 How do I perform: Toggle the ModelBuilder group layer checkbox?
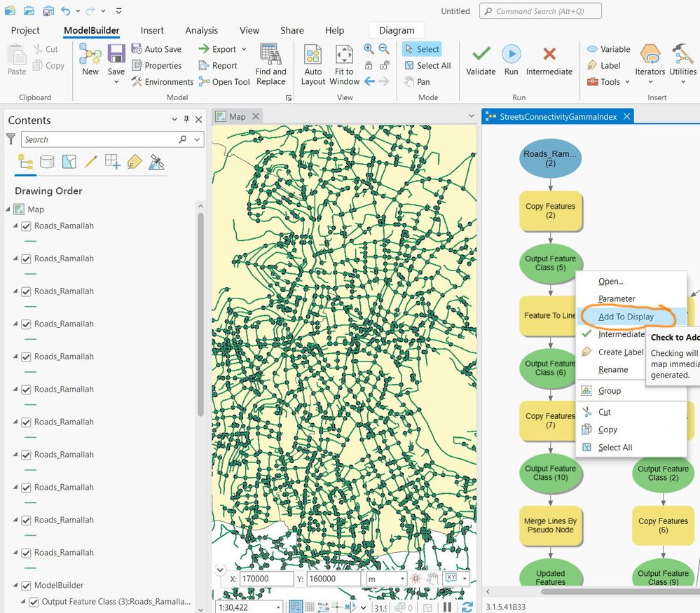pos(27,586)
